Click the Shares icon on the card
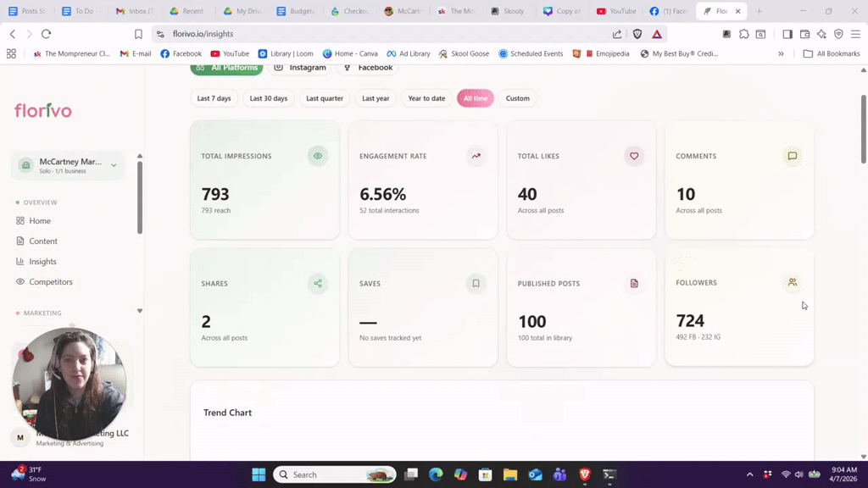 click(318, 283)
